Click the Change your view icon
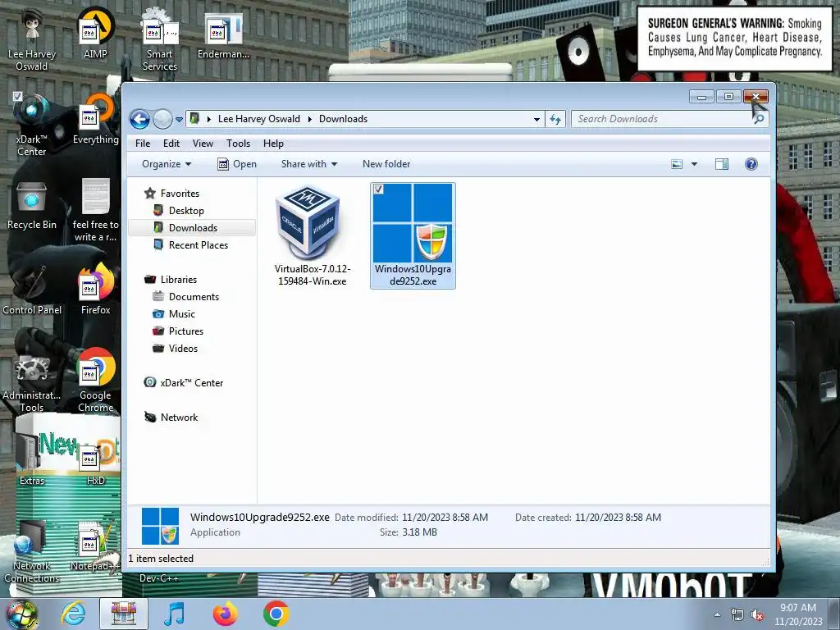Screen dimensions: 840x630 (677, 164)
